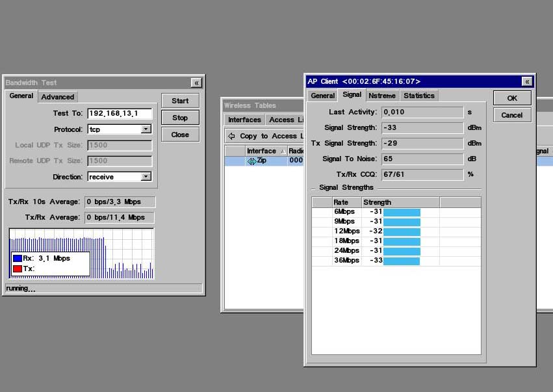The image size is (553, 392).
Task: Sort signal strengths by the Strength column
Action: [x=401, y=202]
